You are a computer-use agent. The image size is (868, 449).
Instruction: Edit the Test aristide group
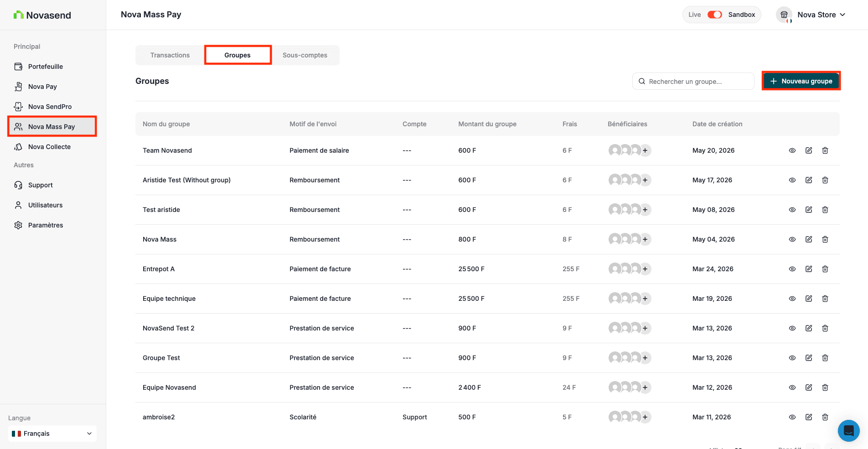coord(809,210)
